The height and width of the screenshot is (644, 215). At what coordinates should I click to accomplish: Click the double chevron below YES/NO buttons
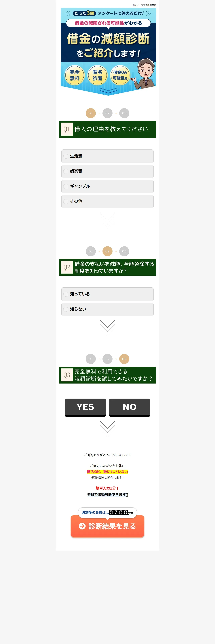pos(107,429)
